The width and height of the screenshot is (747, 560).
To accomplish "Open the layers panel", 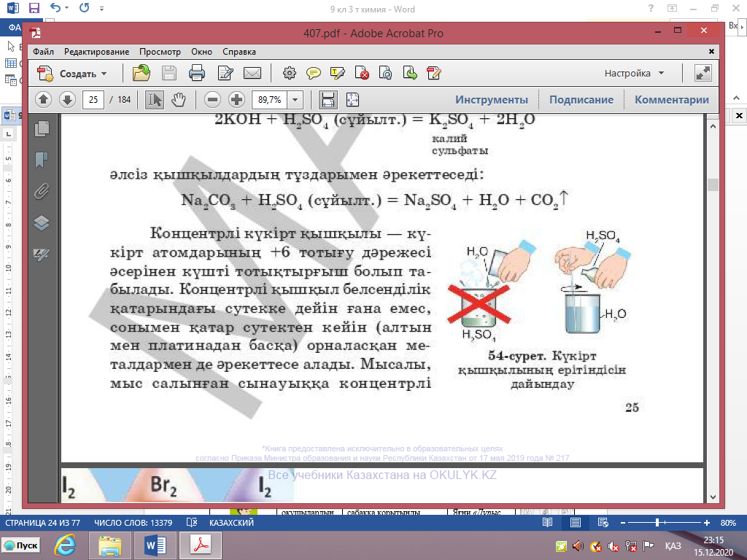I will 42,223.
